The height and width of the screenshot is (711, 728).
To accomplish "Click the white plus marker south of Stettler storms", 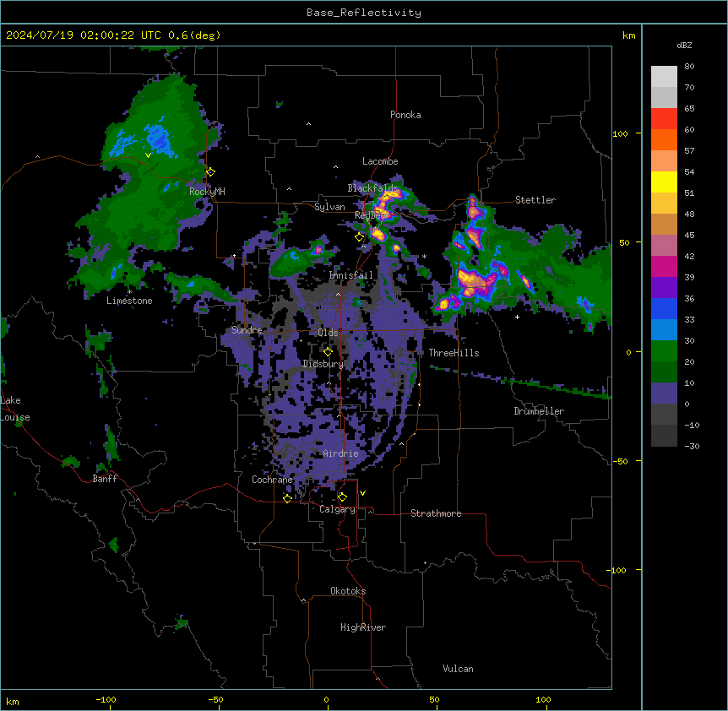I will pyautogui.click(x=517, y=317).
